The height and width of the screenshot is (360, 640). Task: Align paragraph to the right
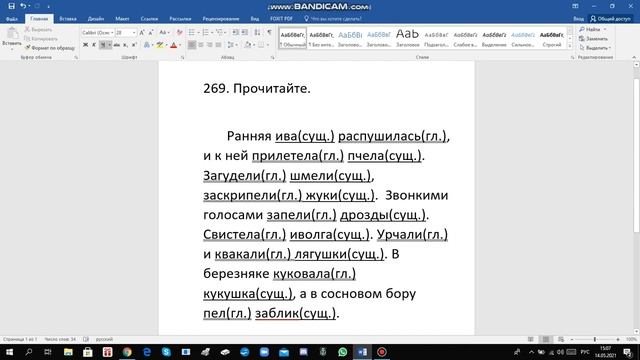click(209, 45)
